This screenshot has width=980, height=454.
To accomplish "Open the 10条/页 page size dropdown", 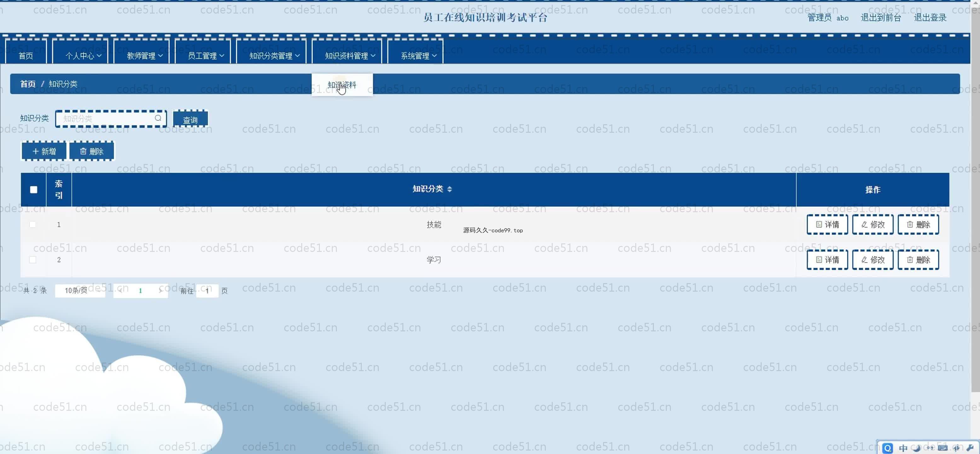I will click(x=80, y=290).
